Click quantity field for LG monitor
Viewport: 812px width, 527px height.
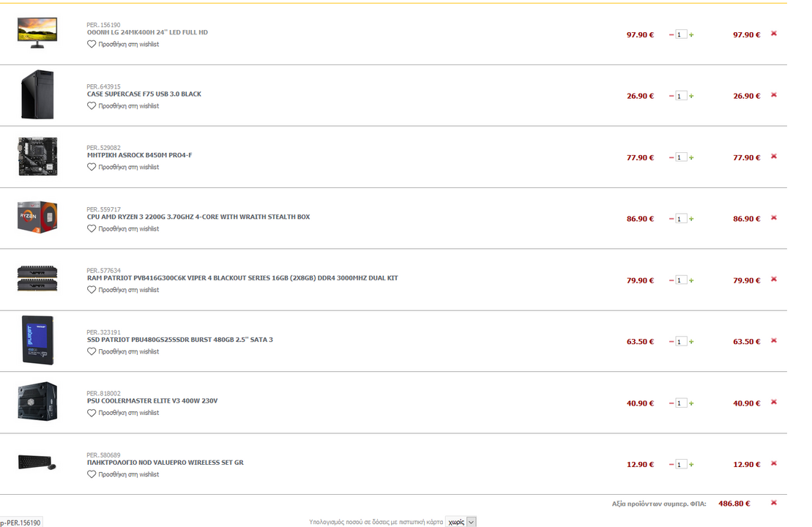(681, 34)
